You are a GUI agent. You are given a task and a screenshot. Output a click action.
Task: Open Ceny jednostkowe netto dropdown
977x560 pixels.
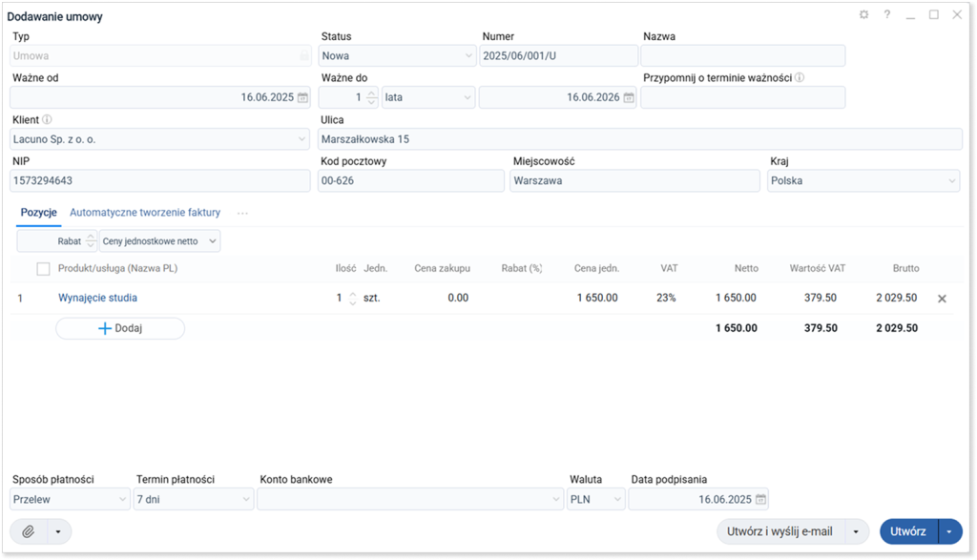coord(159,241)
